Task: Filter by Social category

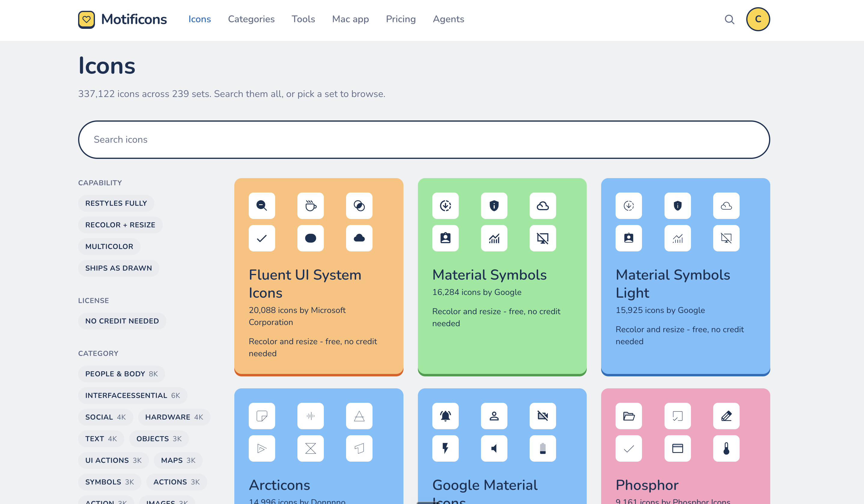Action: point(105,417)
